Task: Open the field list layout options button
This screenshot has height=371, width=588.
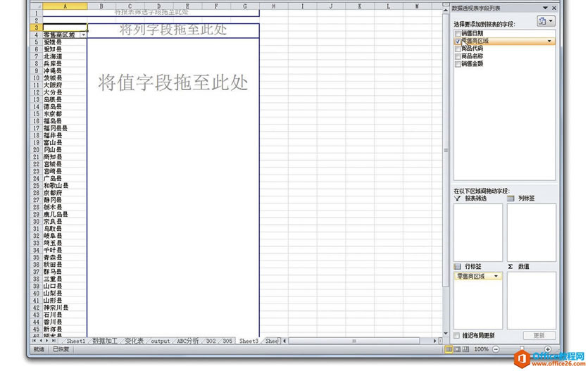Action: [x=546, y=21]
